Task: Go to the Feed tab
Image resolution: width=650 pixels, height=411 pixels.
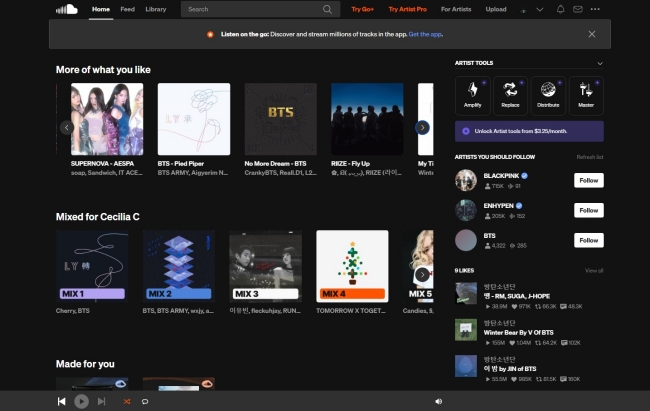Action: coord(127,9)
